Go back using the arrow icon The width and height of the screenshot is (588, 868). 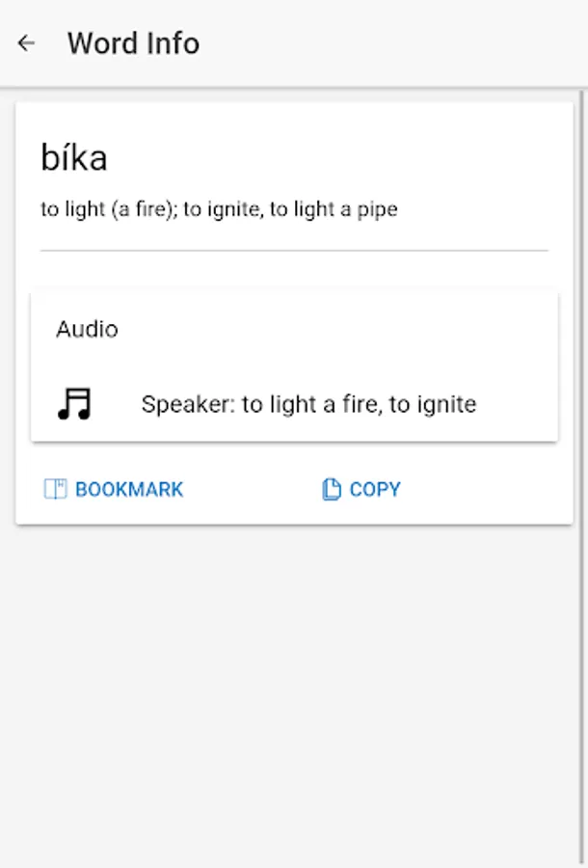(x=26, y=43)
